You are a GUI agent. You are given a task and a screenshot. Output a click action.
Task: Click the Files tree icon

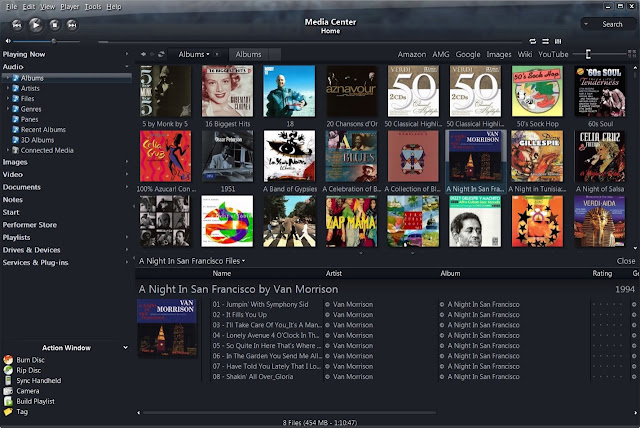click(16, 98)
